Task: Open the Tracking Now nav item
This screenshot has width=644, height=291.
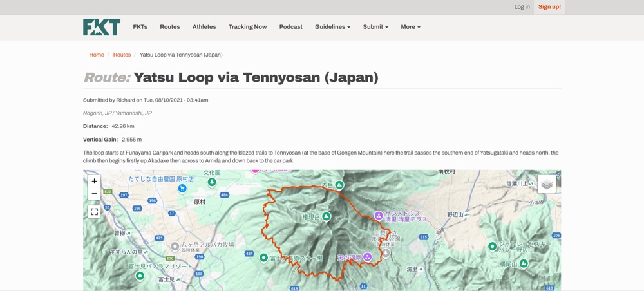Action: click(x=248, y=27)
